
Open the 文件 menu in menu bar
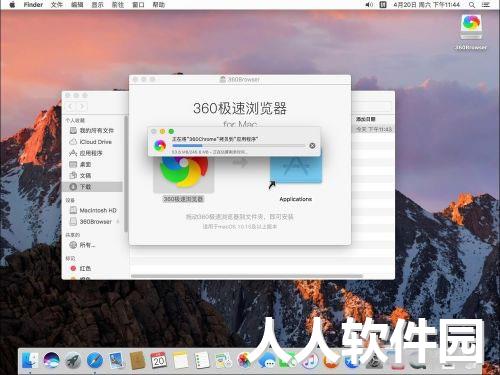(x=57, y=5)
